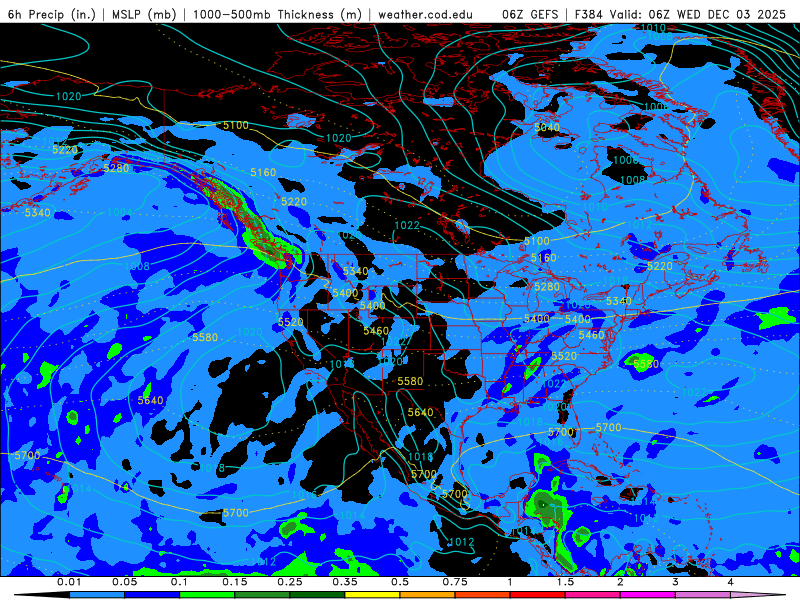This screenshot has height=600, width=800.
Task: Select the light blue 0.01 legend swatch
Action: 97,595
